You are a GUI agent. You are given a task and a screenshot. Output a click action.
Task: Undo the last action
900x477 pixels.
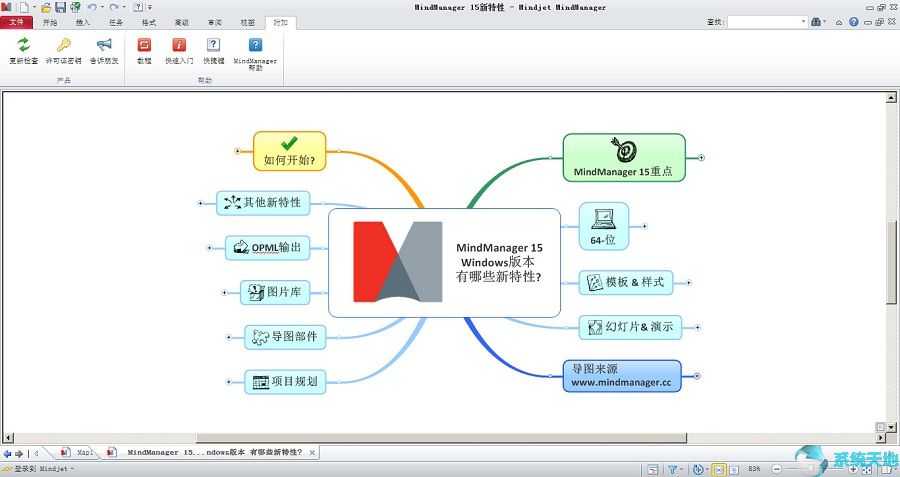(x=92, y=7)
